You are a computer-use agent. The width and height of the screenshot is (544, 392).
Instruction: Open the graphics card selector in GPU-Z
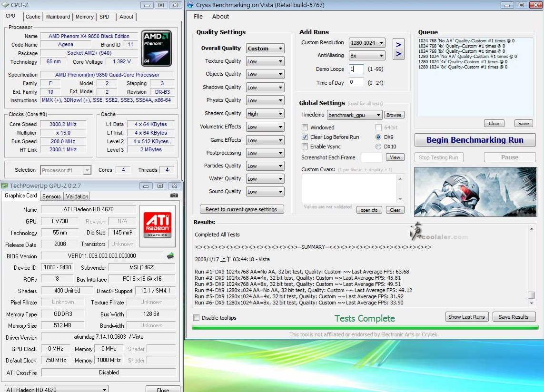pos(57,389)
